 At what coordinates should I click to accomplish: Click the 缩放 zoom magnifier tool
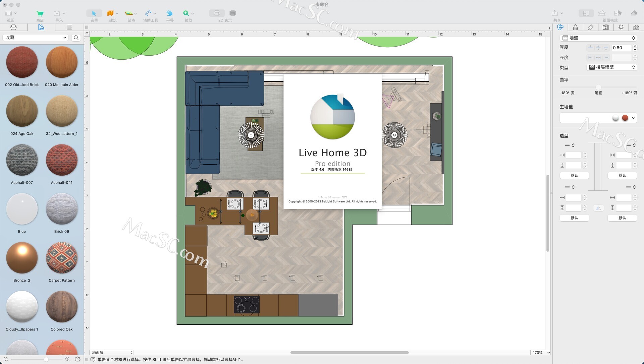click(x=186, y=13)
